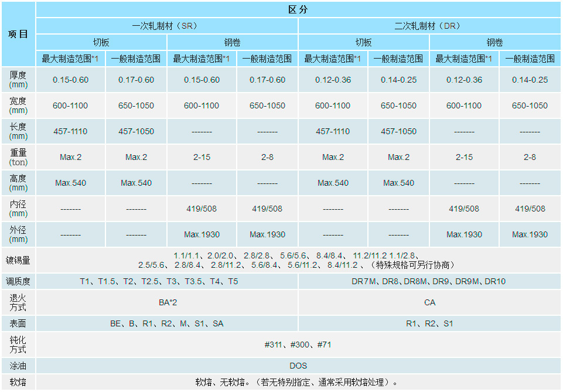Click the 软熔、无软熔 description cell
The image size is (563, 392).
pos(298,383)
